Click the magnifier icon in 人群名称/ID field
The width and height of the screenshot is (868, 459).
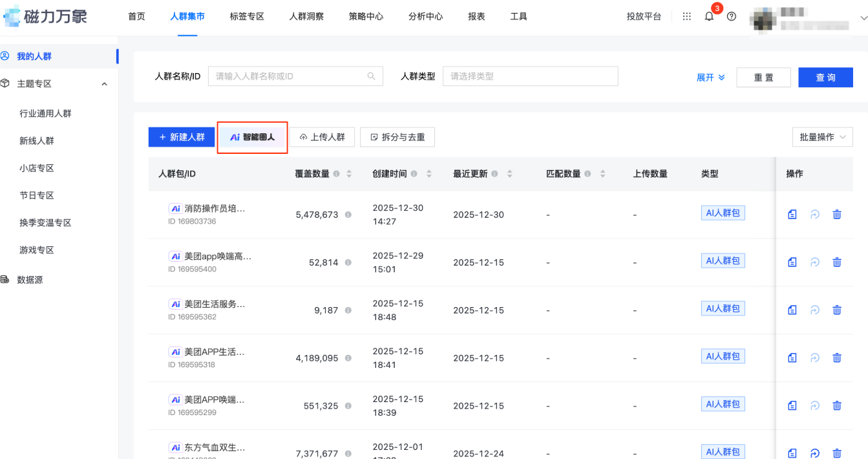click(372, 76)
